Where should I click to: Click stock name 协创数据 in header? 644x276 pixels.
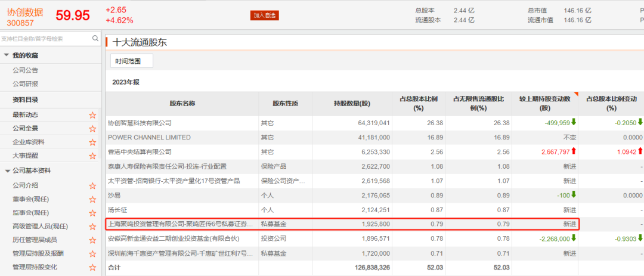pos(24,13)
